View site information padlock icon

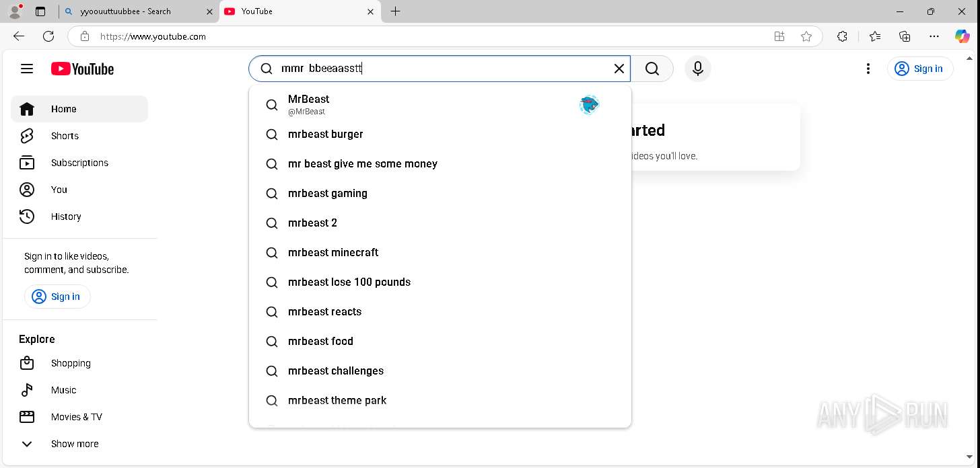tap(85, 36)
